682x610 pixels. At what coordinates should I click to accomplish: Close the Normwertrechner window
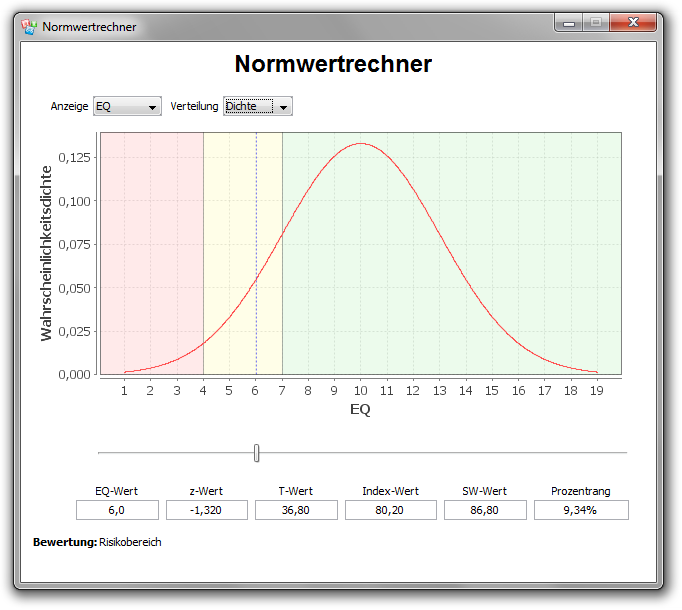(634, 23)
